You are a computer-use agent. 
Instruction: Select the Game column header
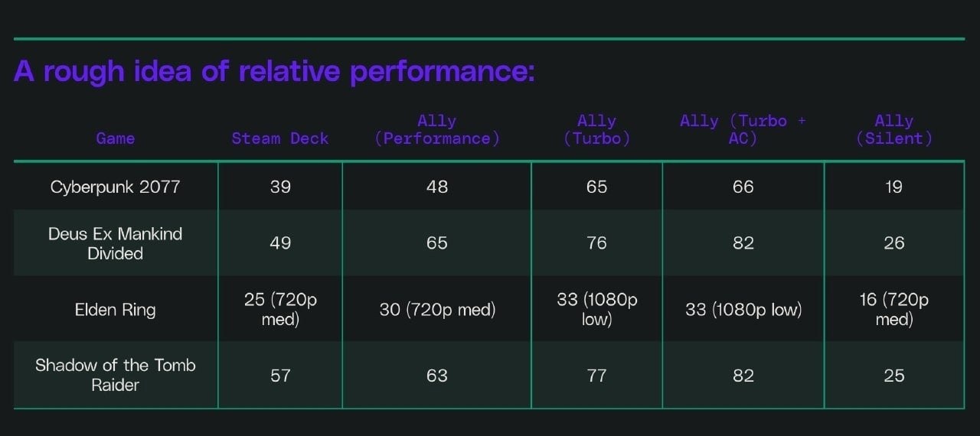pos(115,138)
